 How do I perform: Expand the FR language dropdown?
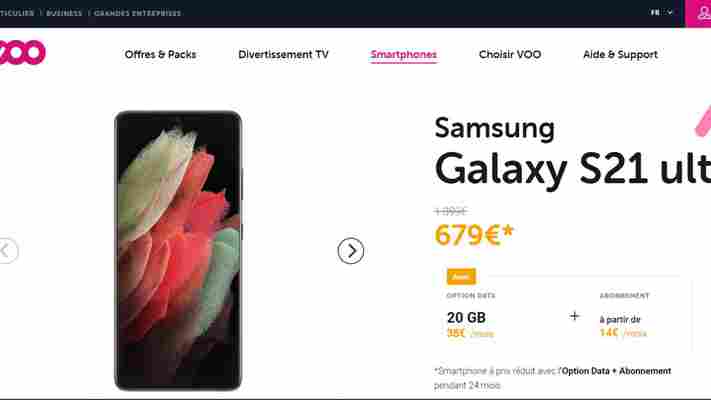[661, 13]
